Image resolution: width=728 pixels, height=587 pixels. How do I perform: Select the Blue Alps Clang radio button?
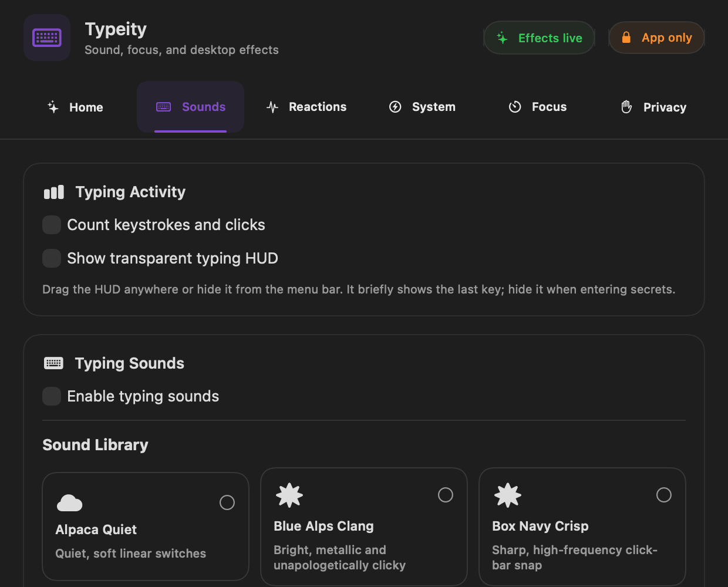coord(446,495)
